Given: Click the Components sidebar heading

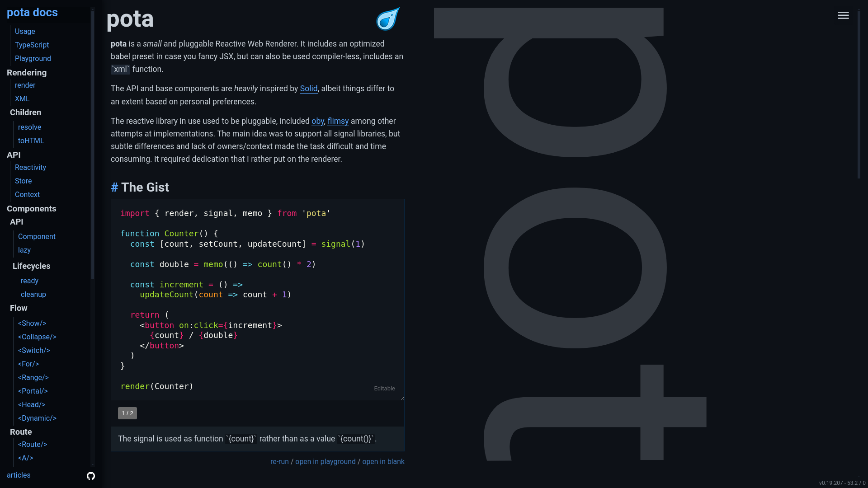Looking at the screenshot, I should (x=32, y=208).
